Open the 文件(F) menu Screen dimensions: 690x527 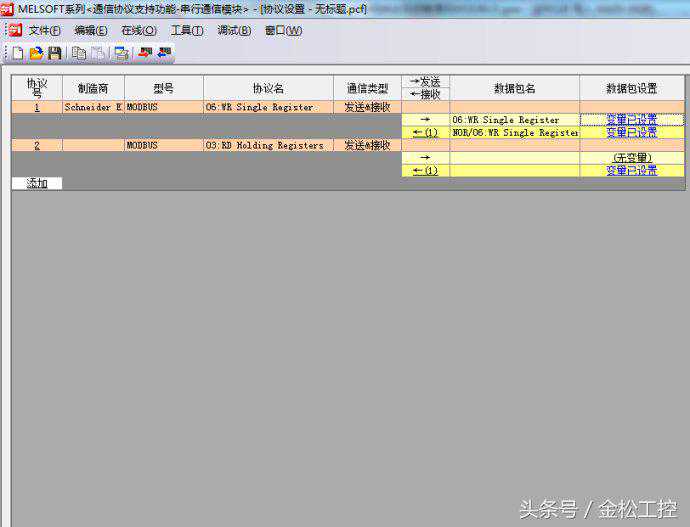click(44, 30)
